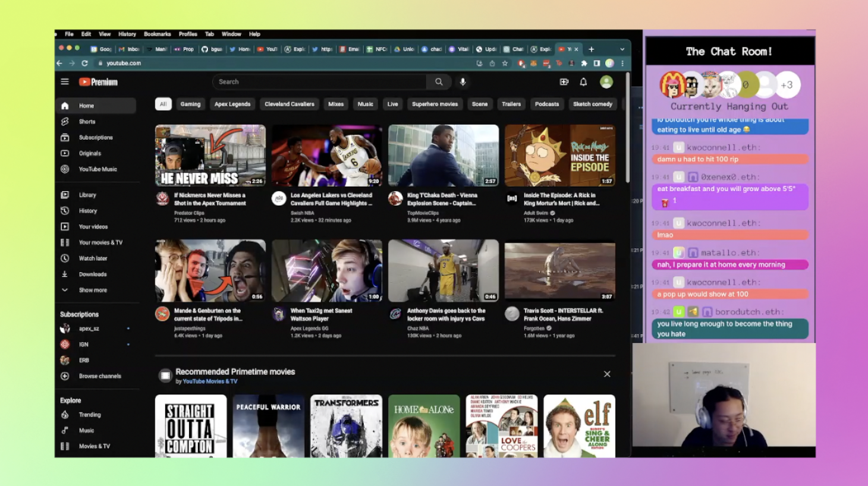Open the Transformers movie poster

pos(346,426)
